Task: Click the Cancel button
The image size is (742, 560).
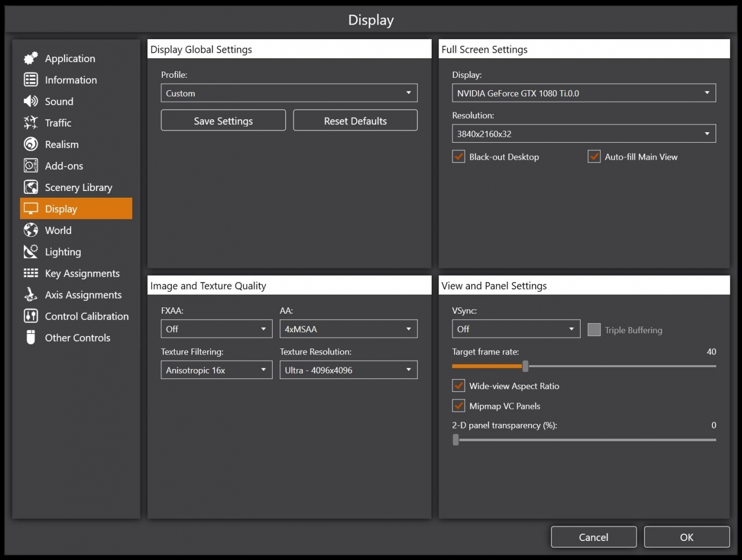Action: (x=594, y=537)
